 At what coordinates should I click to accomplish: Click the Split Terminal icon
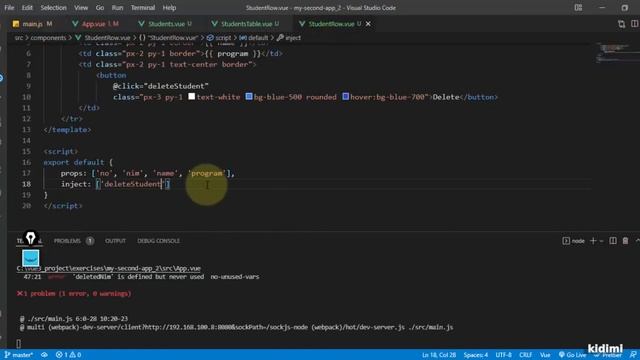(x=613, y=241)
